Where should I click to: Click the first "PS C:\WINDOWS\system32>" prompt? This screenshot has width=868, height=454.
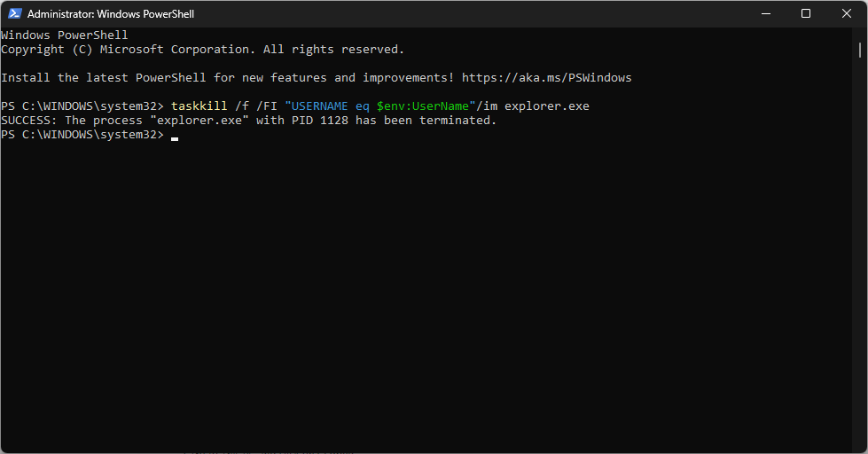[x=82, y=106]
